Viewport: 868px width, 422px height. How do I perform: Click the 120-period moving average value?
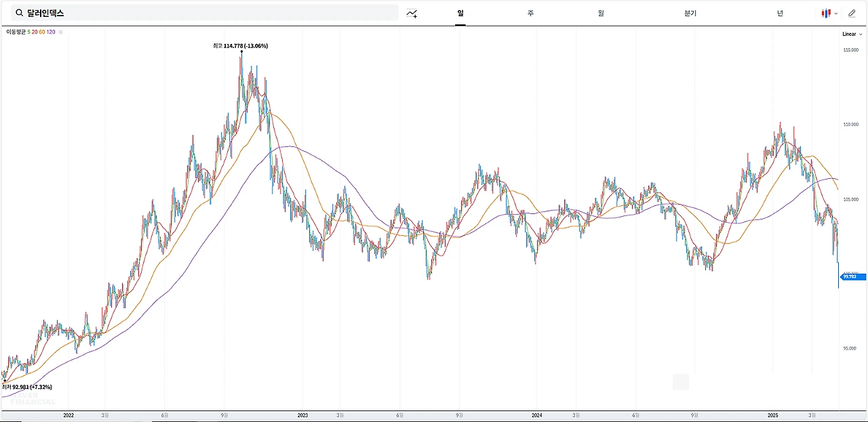[51, 32]
